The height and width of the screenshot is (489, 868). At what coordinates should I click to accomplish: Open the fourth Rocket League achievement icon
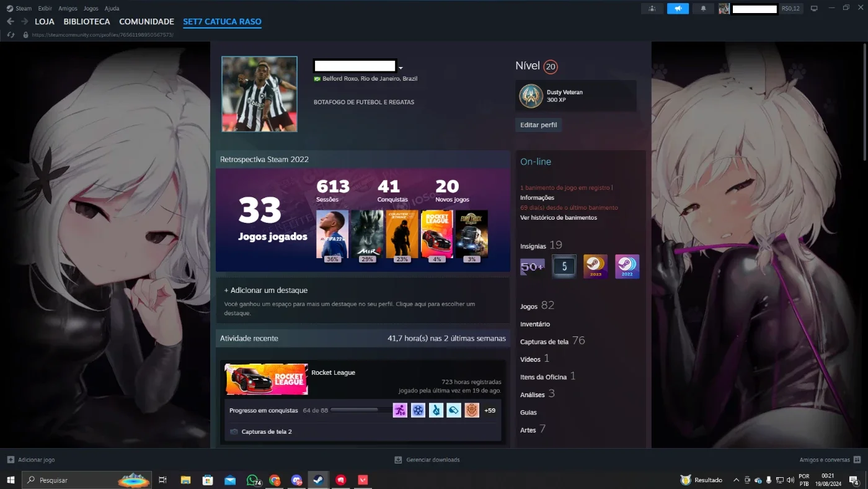click(x=454, y=410)
